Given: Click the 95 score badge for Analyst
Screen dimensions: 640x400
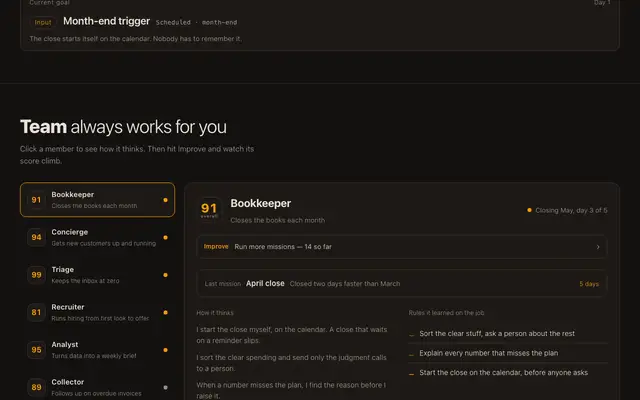Looking at the screenshot, I should tap(36, 350).
